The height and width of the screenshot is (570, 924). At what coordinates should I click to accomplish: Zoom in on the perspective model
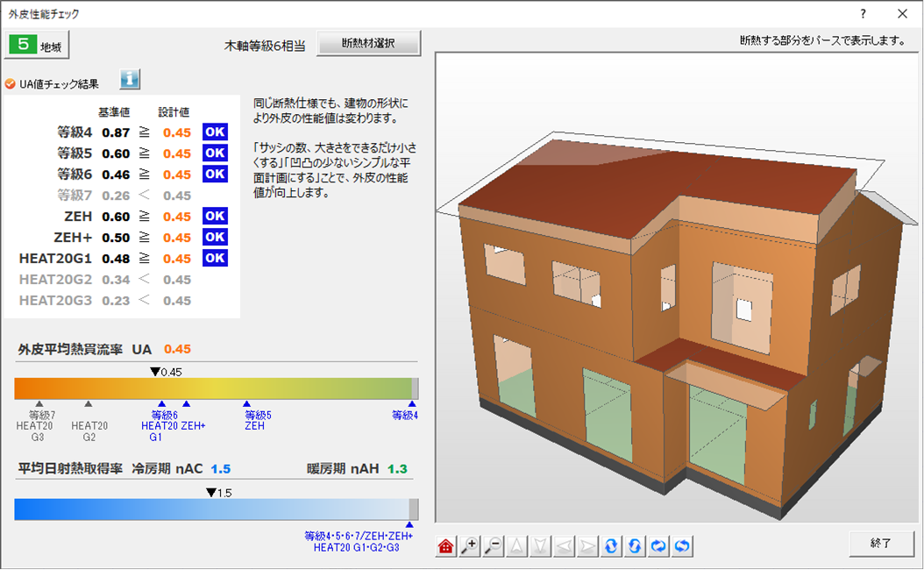tap(468, 545)
